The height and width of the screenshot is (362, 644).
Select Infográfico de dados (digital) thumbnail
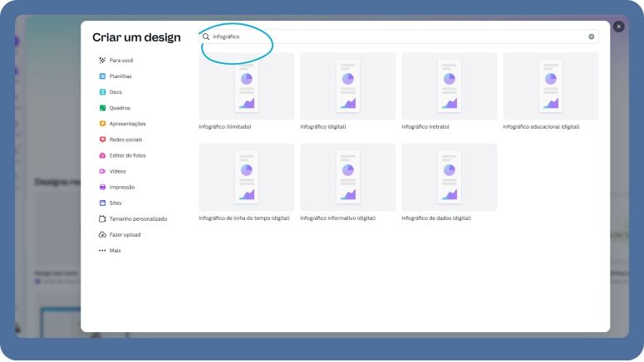[450, 178]
